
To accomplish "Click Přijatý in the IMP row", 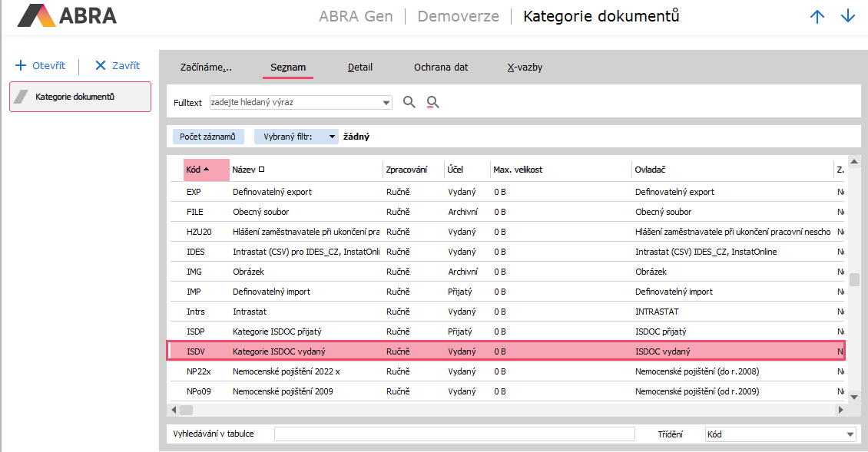I will (x=460, y=292).
